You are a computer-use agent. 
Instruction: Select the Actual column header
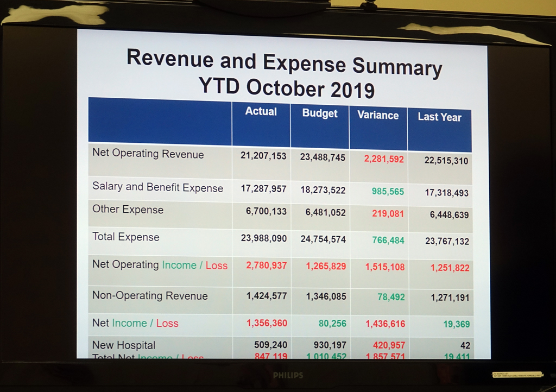coord(261,111)
